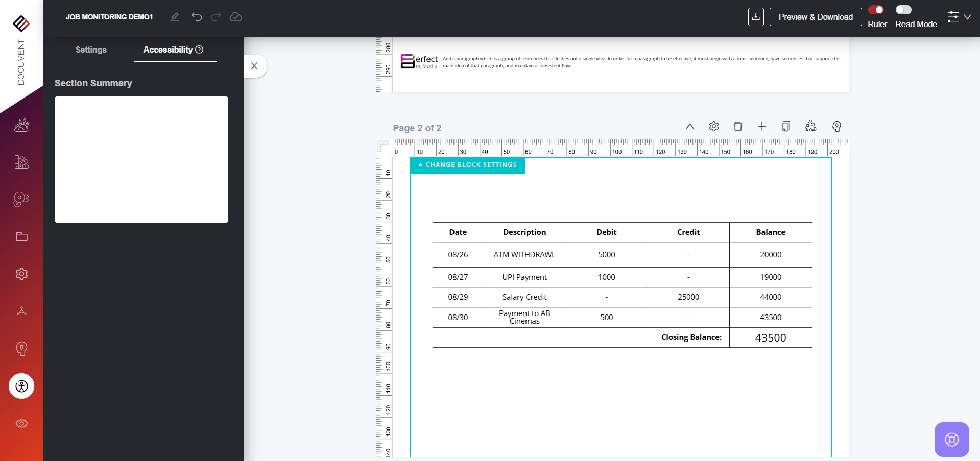Expand the top-right options slider dropdown
980x461 pixels.
click(x=959, y=17)
